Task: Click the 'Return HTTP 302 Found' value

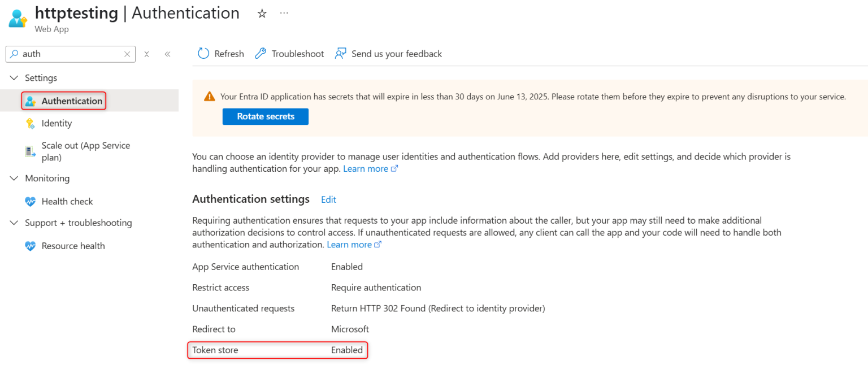Action: (x=438, y=308)
